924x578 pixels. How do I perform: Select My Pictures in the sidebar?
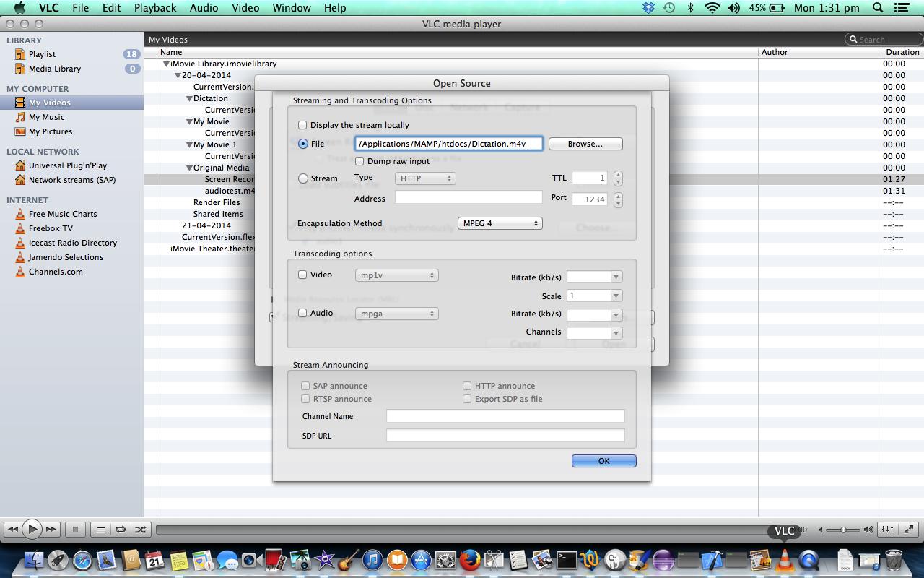(x=50, y=131)
